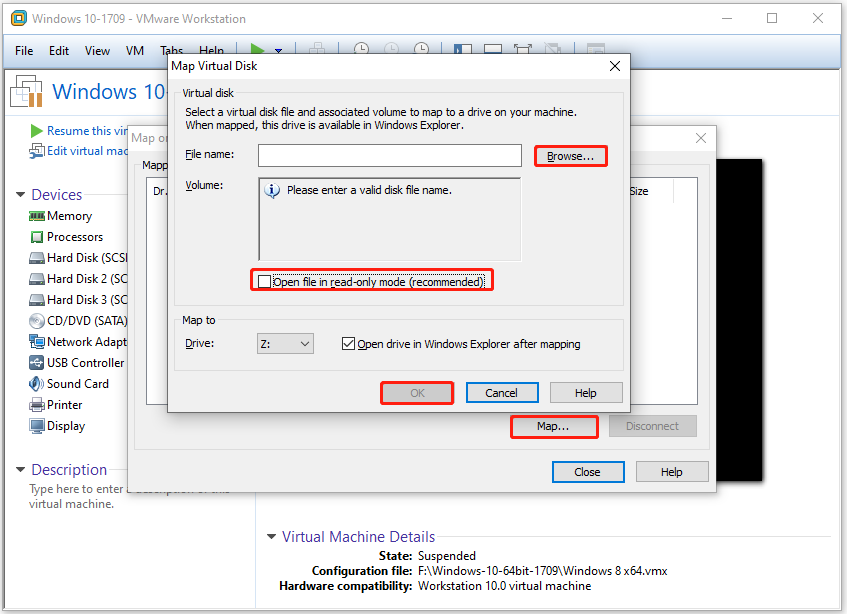
Task: Uncheck Open drive in Windows Explorer after mapping
Action: tap(348, 344)
